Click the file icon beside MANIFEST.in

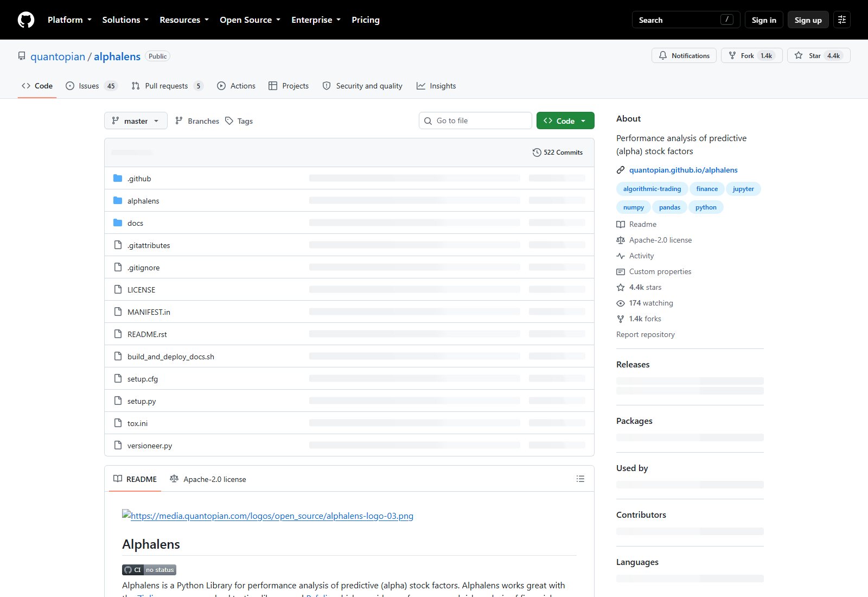pyautogui.click(x=118, y=312)
